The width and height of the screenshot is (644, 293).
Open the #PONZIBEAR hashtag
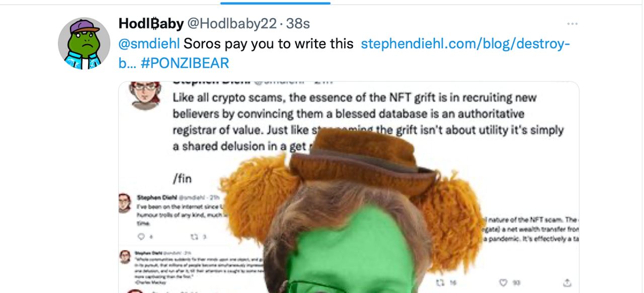point(185,63)
